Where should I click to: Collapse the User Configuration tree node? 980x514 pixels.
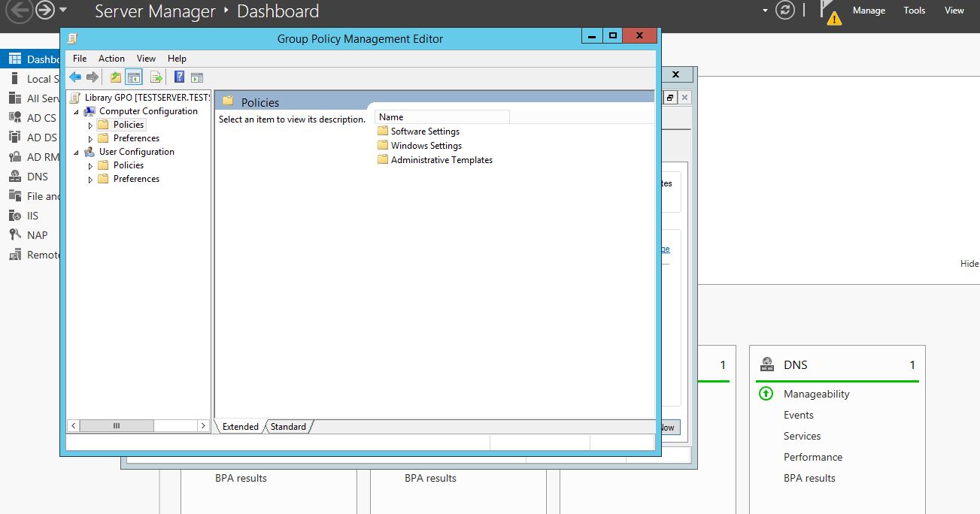coord(76,153)
